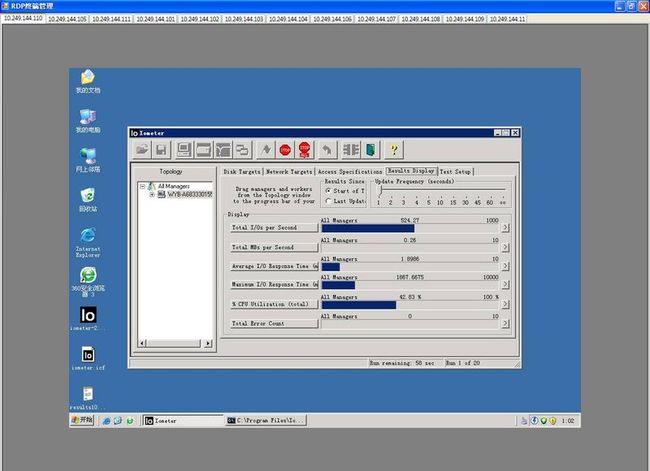Reset workers undo arrow icon
This screenshot has height=471, width=650.
pos(327,150)
